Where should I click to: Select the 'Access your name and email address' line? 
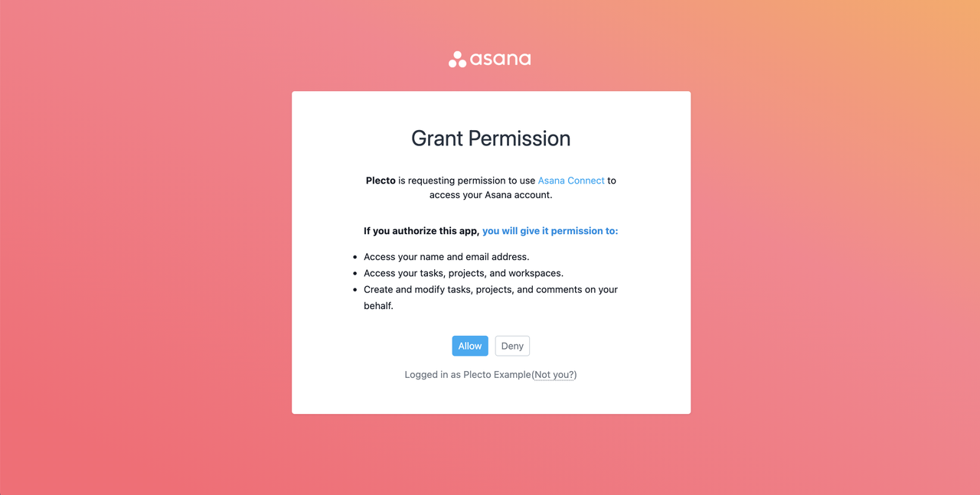[446, 257]
